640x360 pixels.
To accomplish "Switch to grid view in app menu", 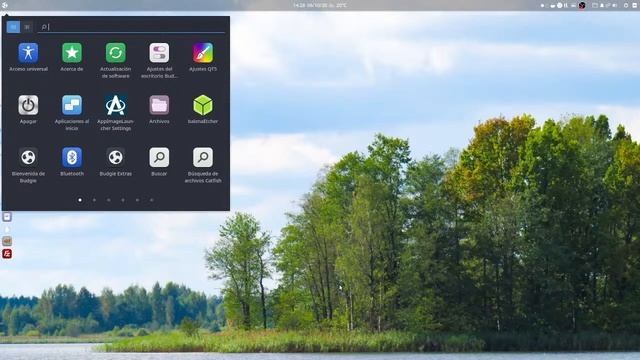I will pyautogui.click(x=13, y=27).
